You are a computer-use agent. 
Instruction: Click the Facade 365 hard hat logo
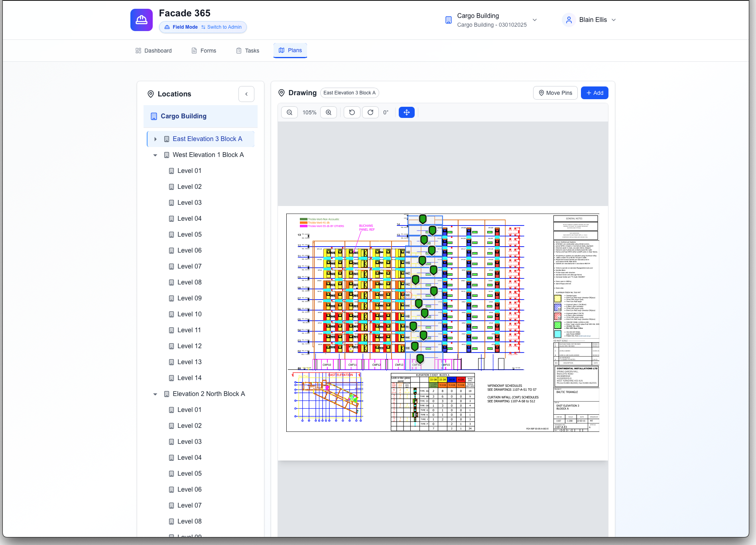(x=142, y=20)
